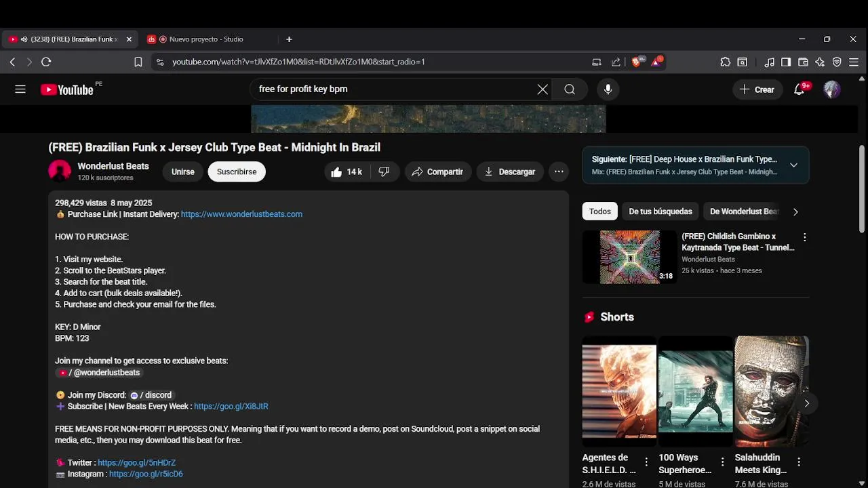Open the Discord link in the description
This screenshot has width=868, height=488.
point(152,395)
